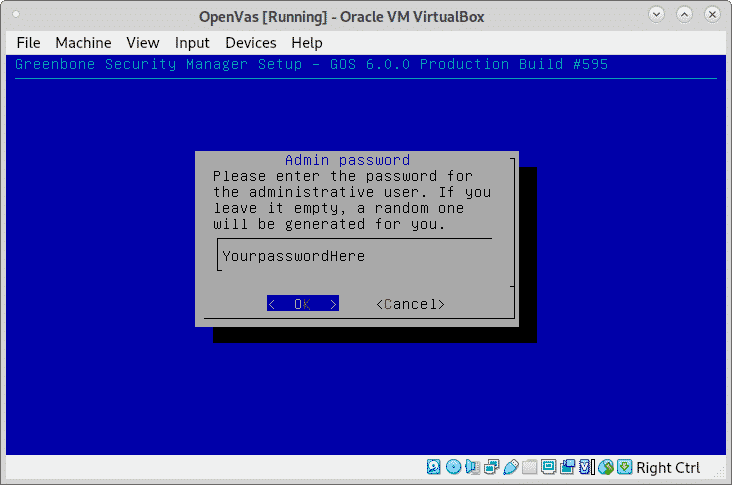Click the Greenbone Security Manager Setup header

[311, 64]
